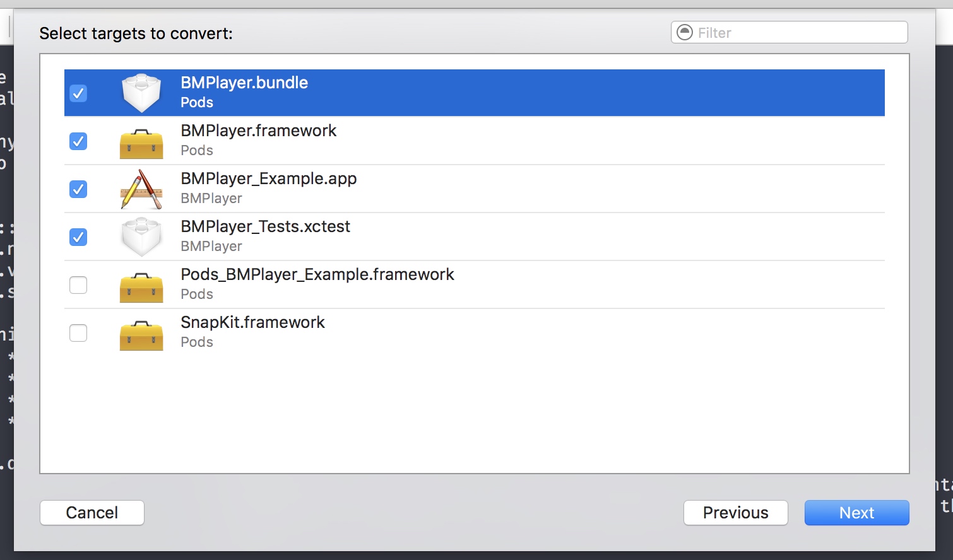953x560 pixels.
Task: Select the SnapKit.framework row name
Action: pyautogui.click(x=252, y=322)
